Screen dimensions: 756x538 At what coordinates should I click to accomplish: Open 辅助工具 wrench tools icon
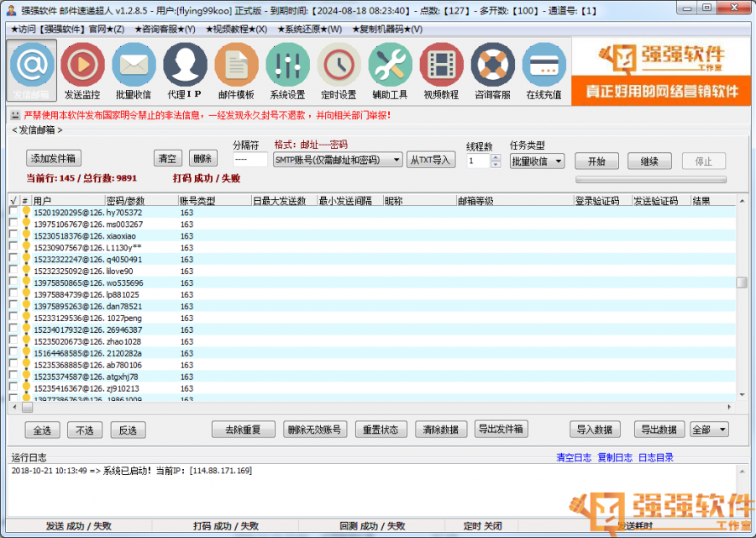(390, 66)
